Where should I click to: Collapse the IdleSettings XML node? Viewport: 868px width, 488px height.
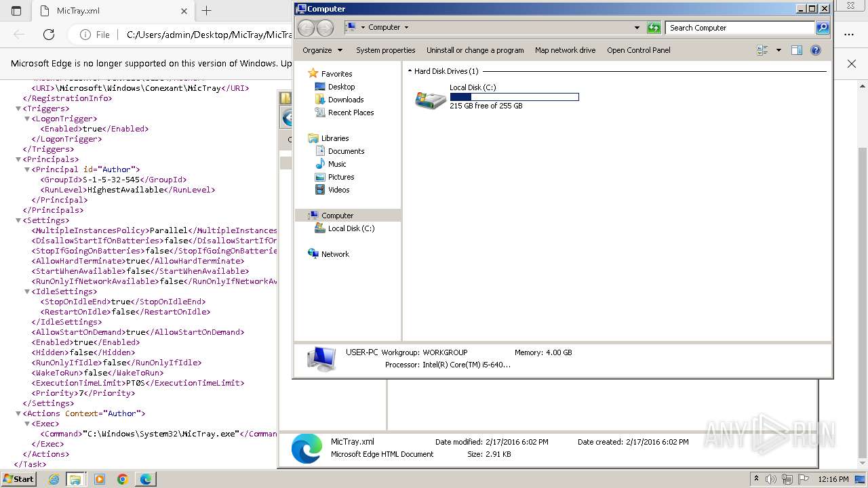pyautogui.click(x=27, y=291)
